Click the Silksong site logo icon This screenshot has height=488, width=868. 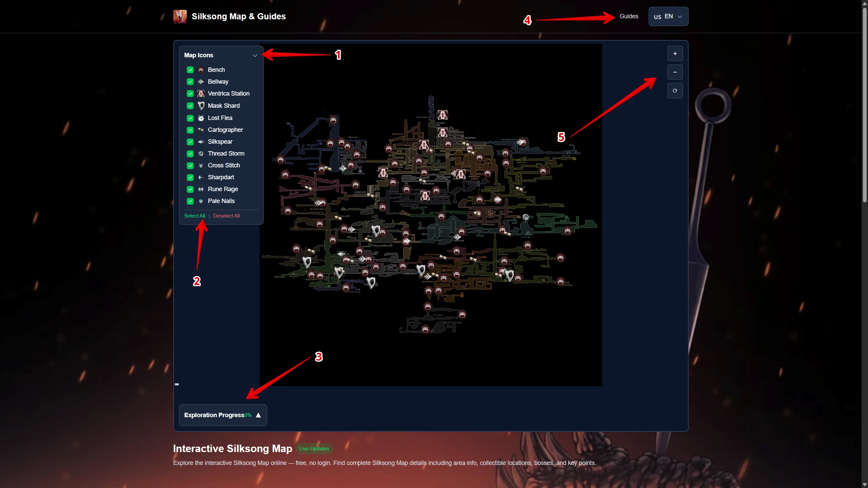[180, 16]
